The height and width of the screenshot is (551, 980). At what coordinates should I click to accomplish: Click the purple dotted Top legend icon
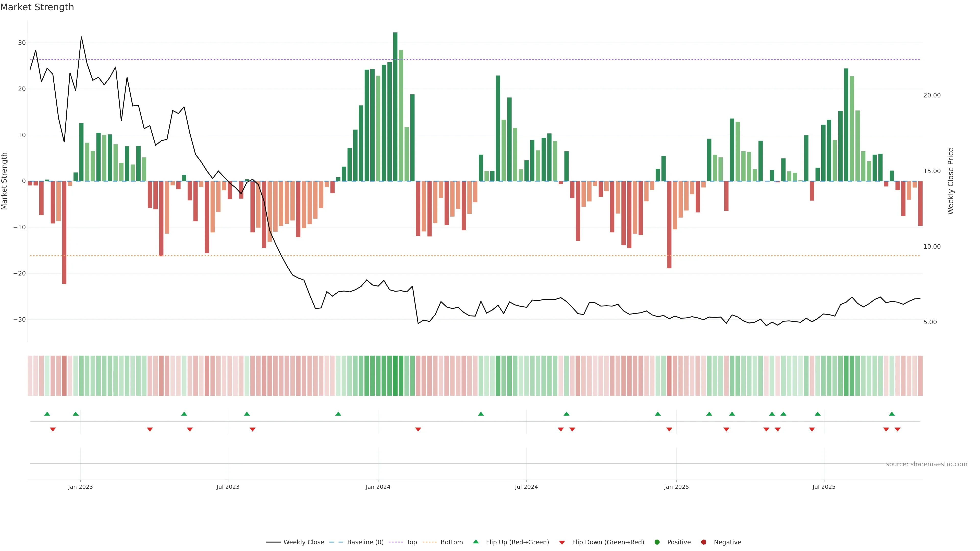click(x=396, y=542)
